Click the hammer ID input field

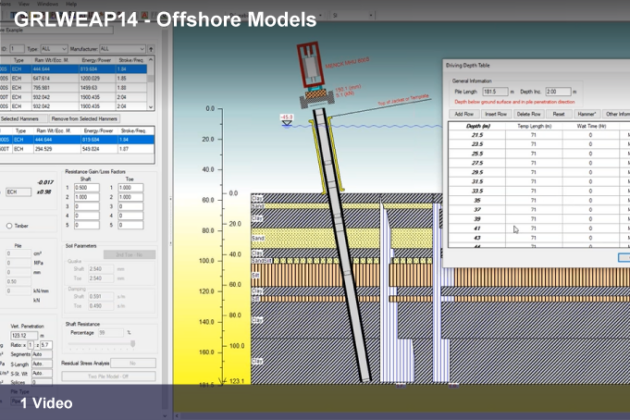[x=16, y=49]
